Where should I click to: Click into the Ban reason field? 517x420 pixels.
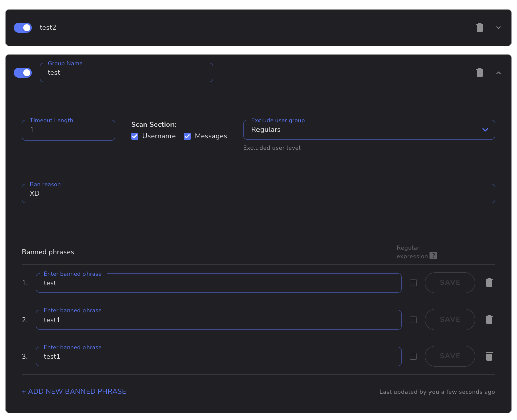(258, 194)
